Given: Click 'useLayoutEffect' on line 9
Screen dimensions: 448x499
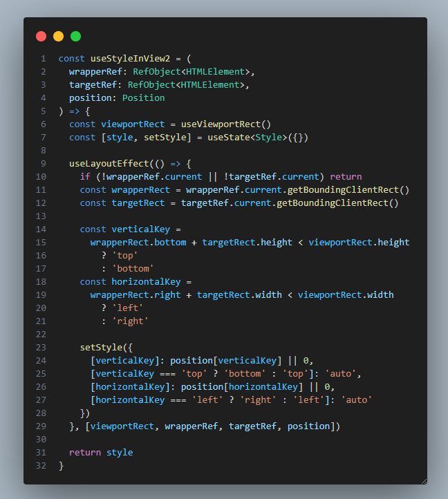Looking at the screenshot, I should (x=109, y=164).
